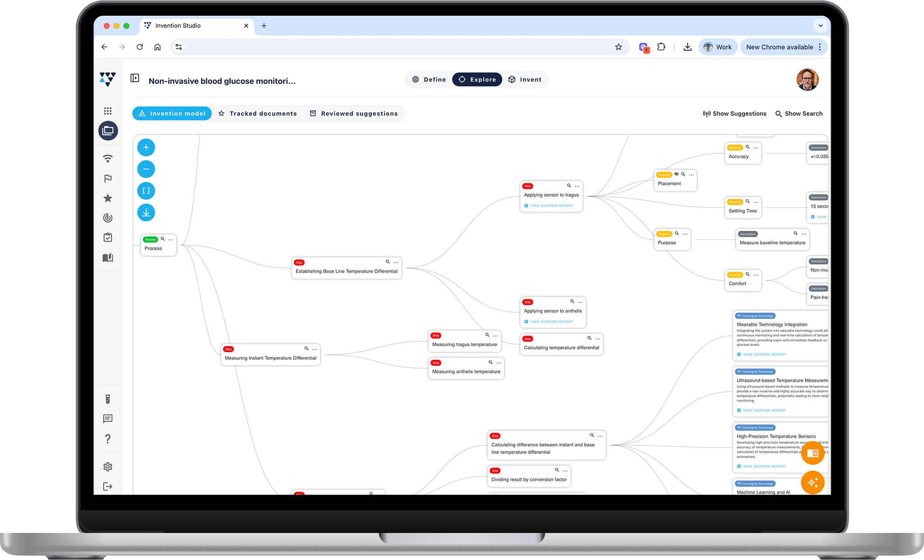Click the zoom out minus button

pos(146,169)
